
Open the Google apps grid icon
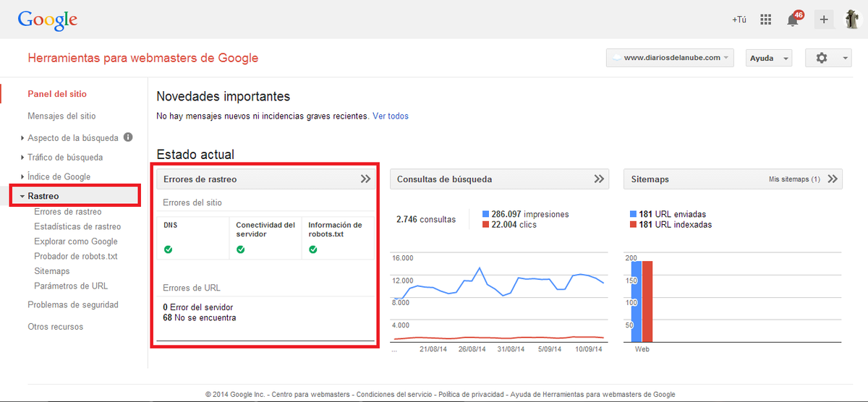(x=766, y=20)
